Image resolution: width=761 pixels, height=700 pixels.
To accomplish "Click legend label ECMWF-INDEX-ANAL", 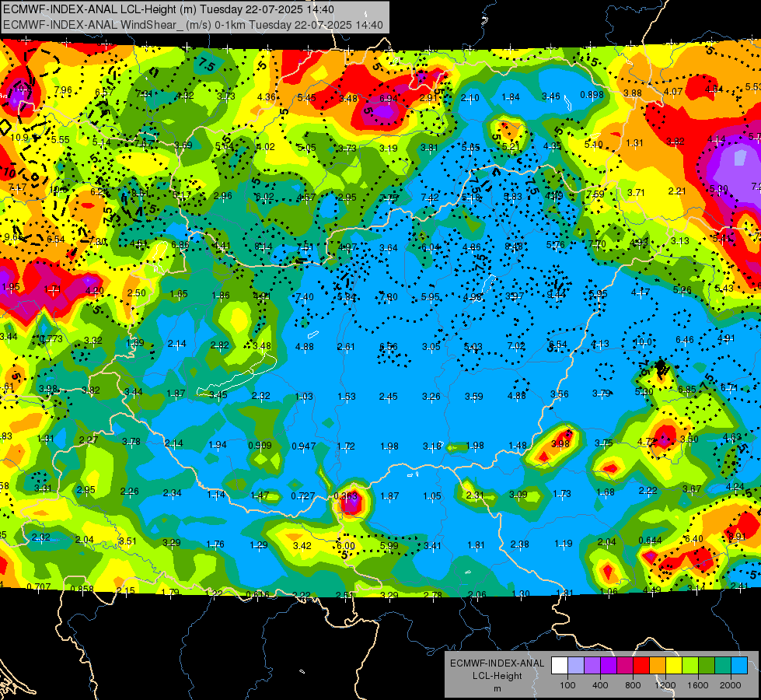I will pyautogui.click(x=497, y=663).
